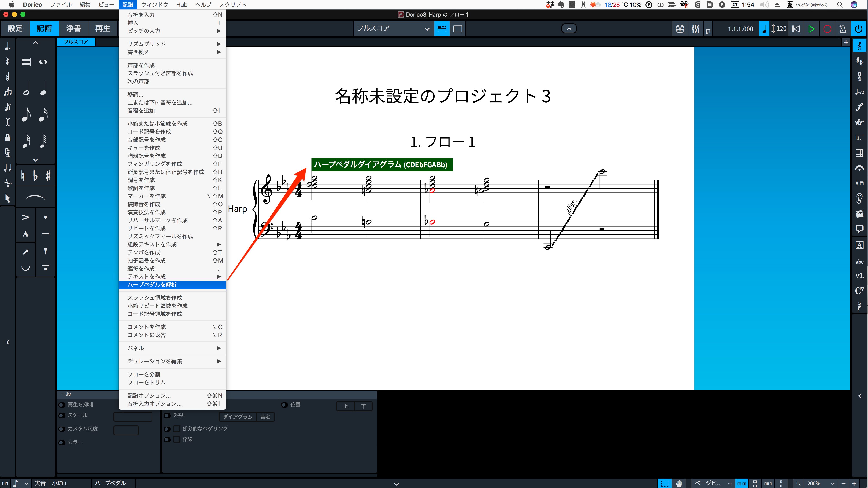
Task: Expand the 書き換え submenu
Action: (x=172, y=52)
